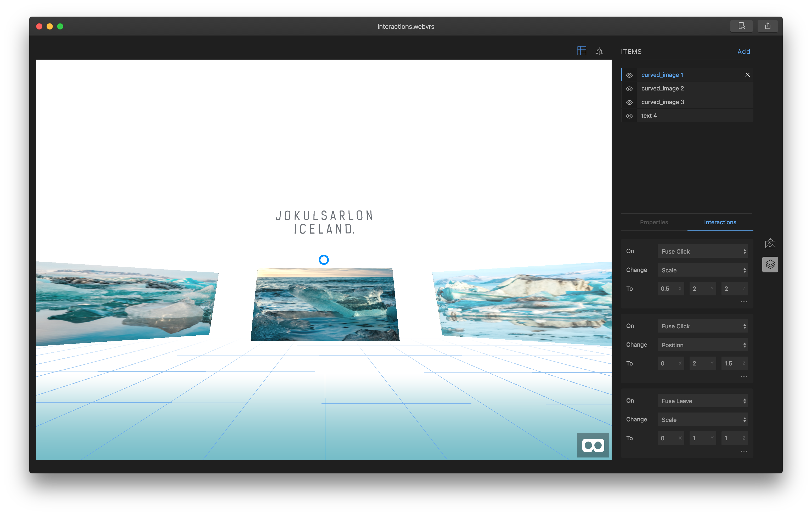This screenshot has width=812, height=515.
Task: Select the layers panel icon on the right edge
Action: point(770,265)
